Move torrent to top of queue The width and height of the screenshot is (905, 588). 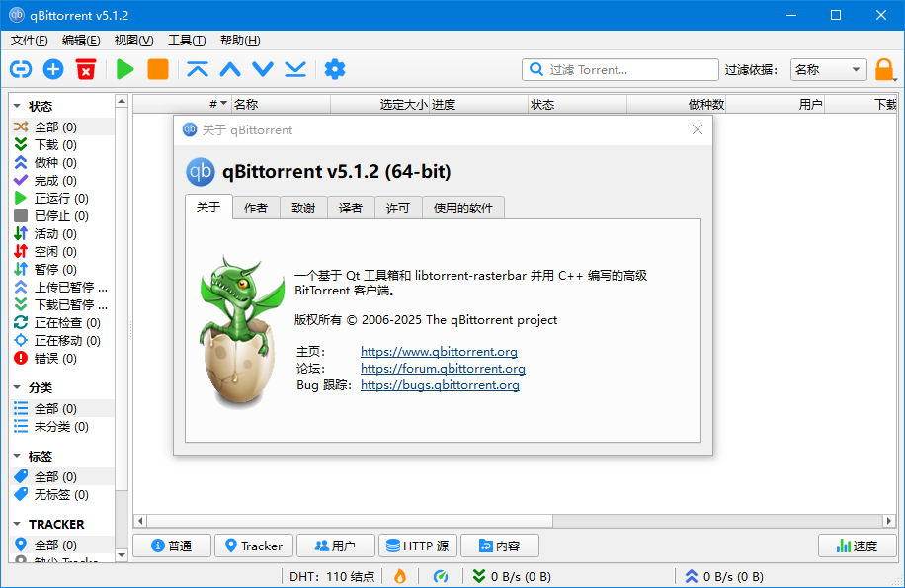click(198, 70)
